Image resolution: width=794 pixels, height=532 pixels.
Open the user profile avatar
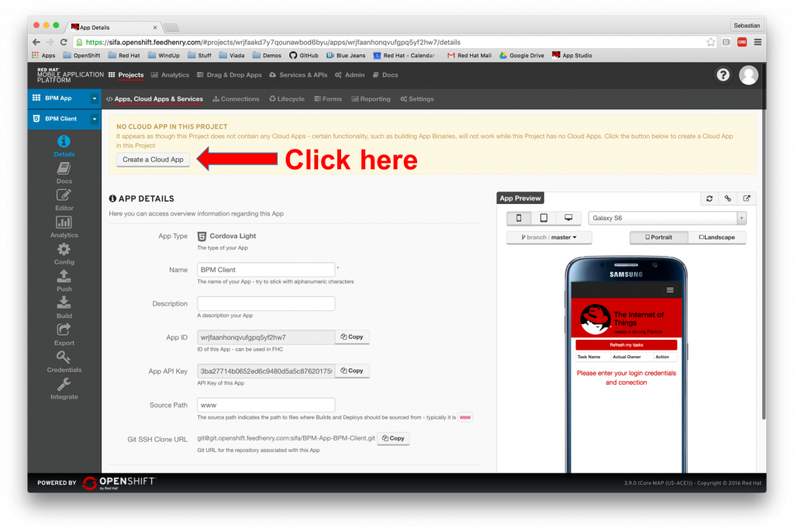[x=748, y=75]
